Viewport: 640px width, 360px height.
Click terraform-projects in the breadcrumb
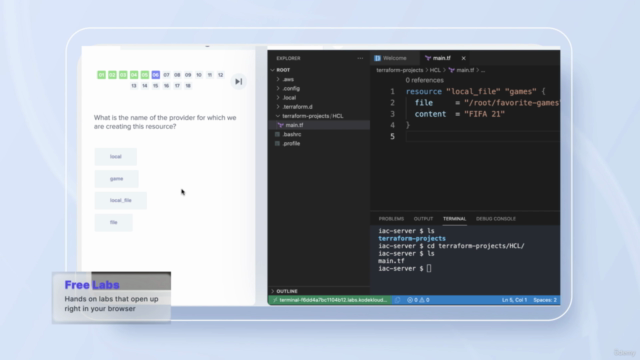coord(400,70)
